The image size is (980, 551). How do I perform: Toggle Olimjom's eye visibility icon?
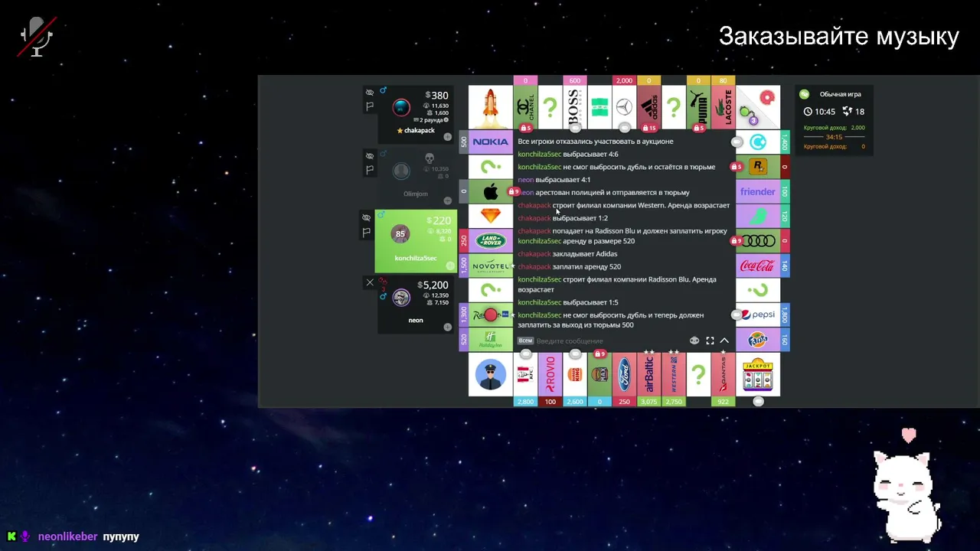[x=370, y=155]
